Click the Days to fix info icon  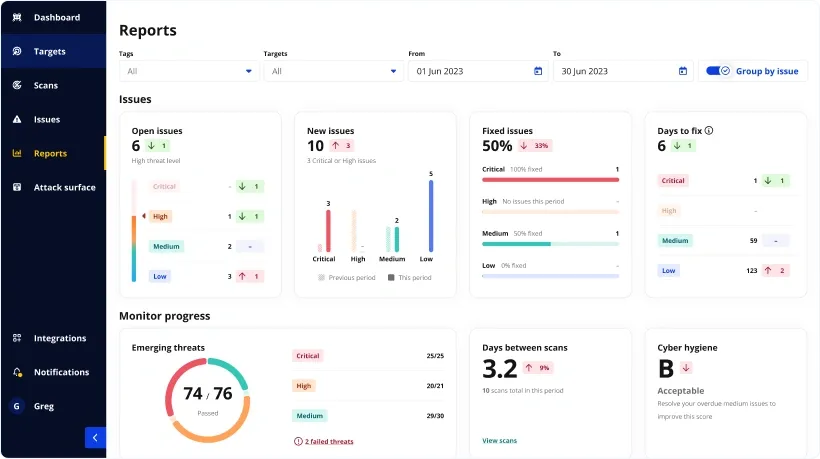click(709, 131)
